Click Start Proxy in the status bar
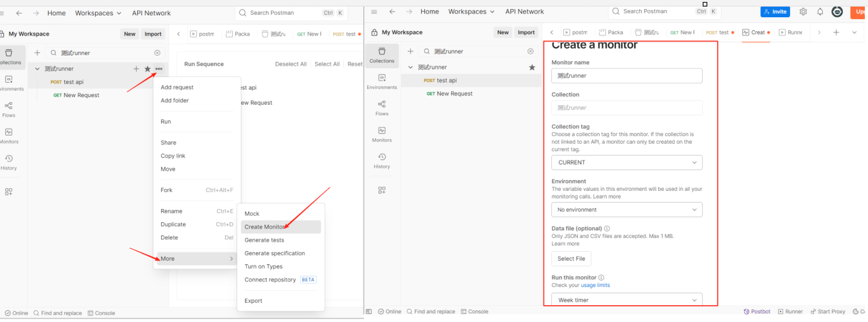This screenshot has height=322, width=868. click(x=828, y=311)
